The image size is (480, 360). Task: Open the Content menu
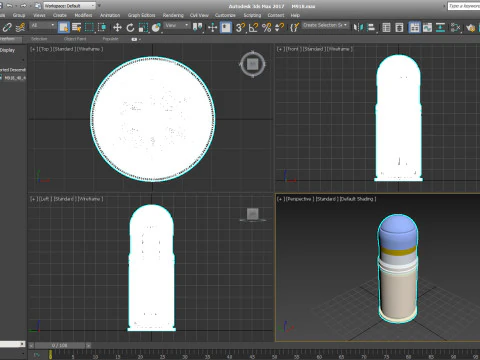pyautogui.click(x=276, y=15)
